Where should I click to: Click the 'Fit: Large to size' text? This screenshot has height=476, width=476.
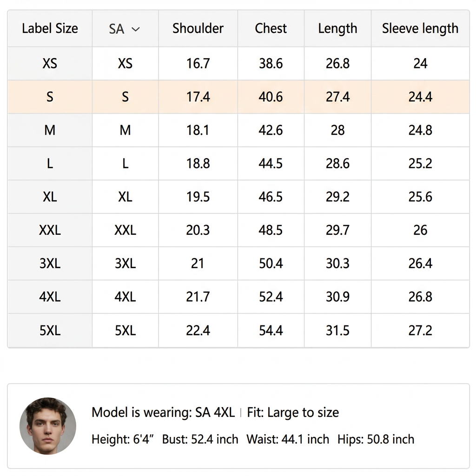tap(293, 413)
